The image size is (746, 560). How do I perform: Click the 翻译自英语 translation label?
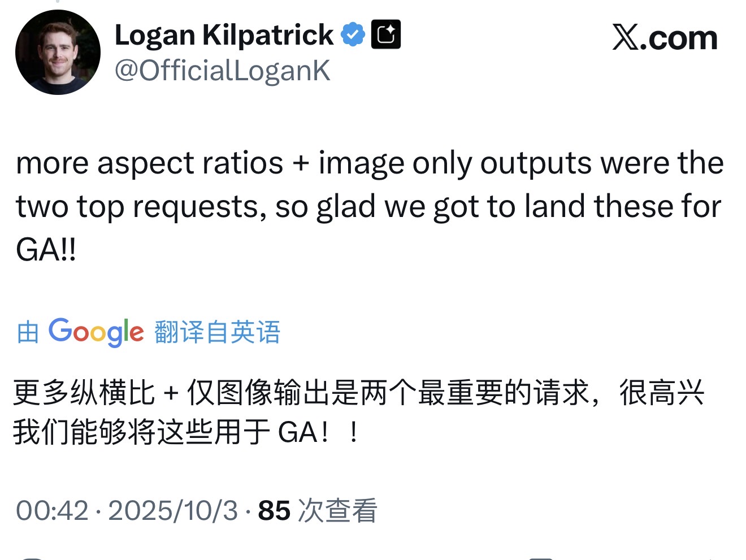point(217,332)
